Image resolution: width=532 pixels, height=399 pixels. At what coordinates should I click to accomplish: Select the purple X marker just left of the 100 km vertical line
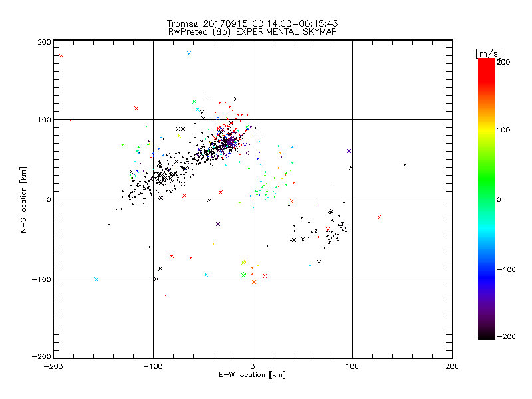click(349, 151)
